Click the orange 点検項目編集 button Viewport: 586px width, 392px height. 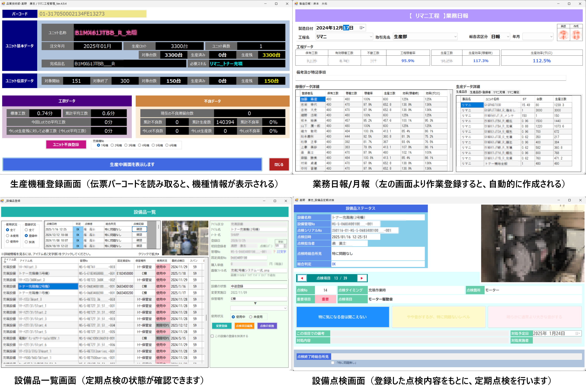coord(244,326)
